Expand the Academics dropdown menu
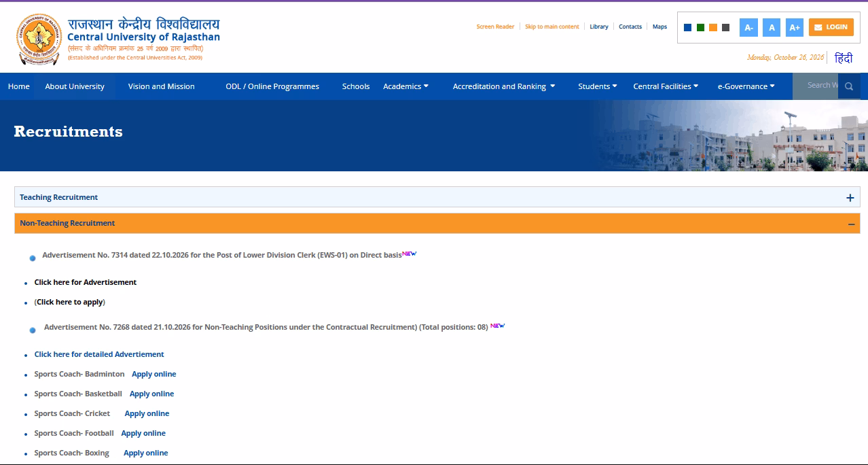868x465 pixels. tap(405, 86)
